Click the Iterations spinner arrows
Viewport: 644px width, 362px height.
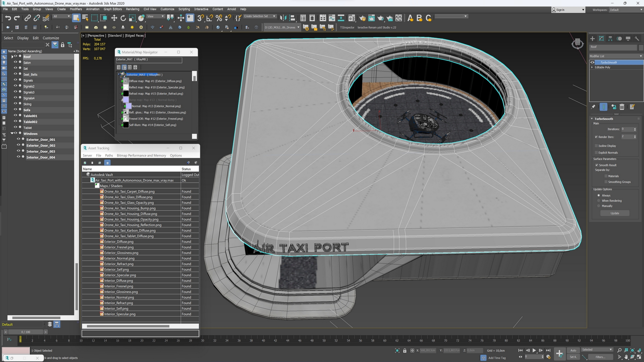(635, 129)
